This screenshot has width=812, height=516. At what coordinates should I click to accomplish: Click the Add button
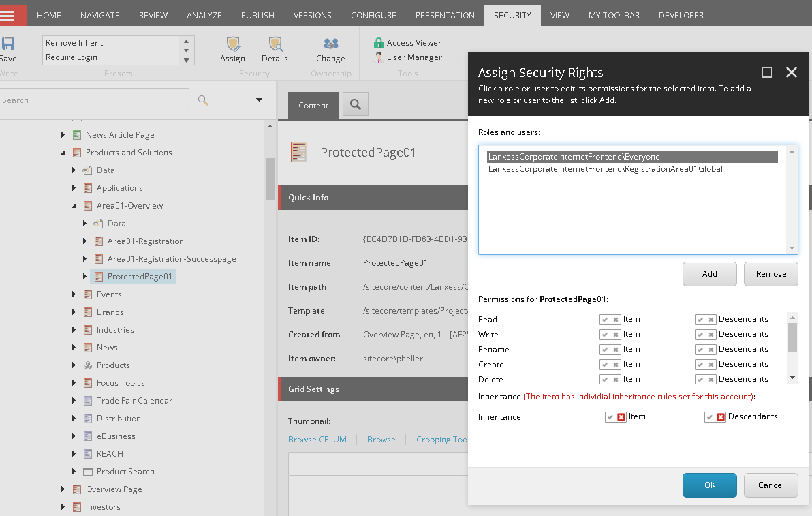click(x=709, y=274)
